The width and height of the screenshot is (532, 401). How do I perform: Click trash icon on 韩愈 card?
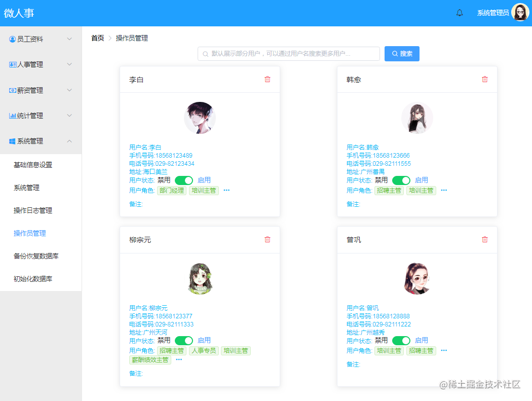[x=485, y=79]
